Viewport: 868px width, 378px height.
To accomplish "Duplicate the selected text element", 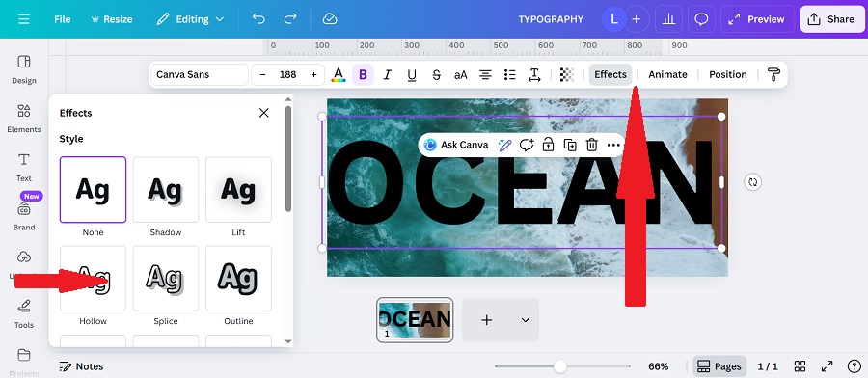I will (570, 145).
